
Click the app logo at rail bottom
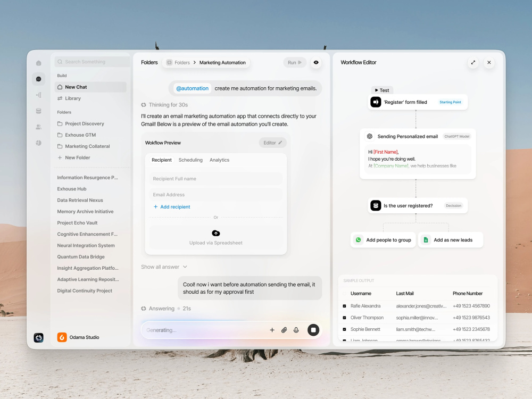tap(39, 337)
